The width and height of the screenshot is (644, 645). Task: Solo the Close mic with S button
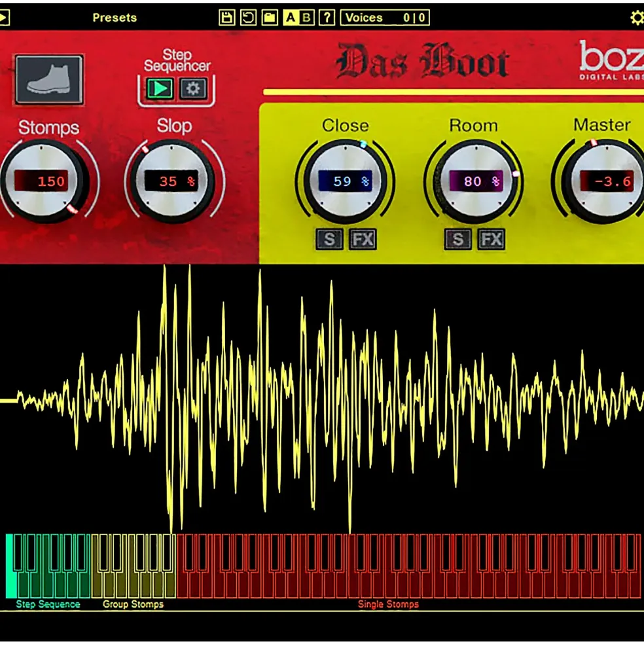click(x=329, y=239)
